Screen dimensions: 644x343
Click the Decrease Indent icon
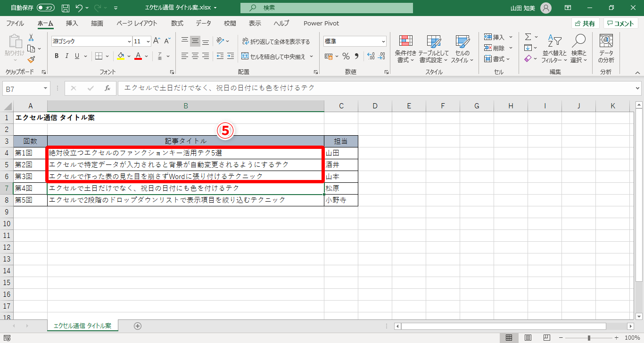pos(219,56)
